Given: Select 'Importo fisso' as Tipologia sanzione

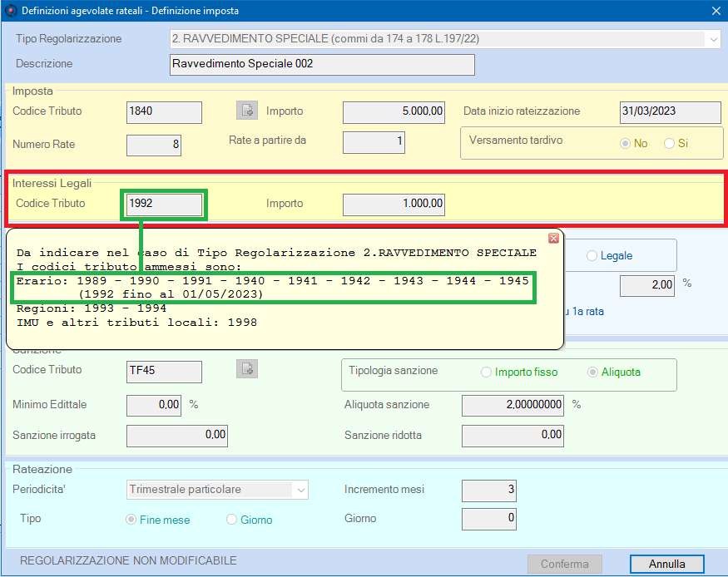Looking at the screenshot, I should point(487,372).
